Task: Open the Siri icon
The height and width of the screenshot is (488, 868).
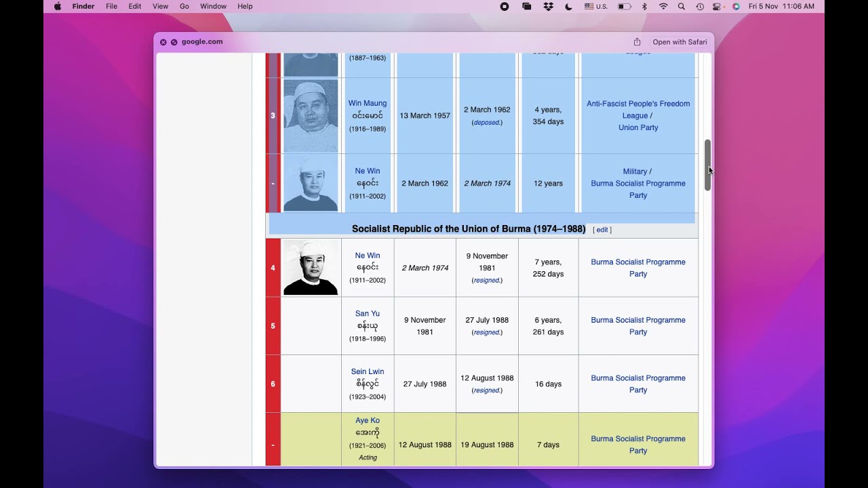Action: [736, 6]
